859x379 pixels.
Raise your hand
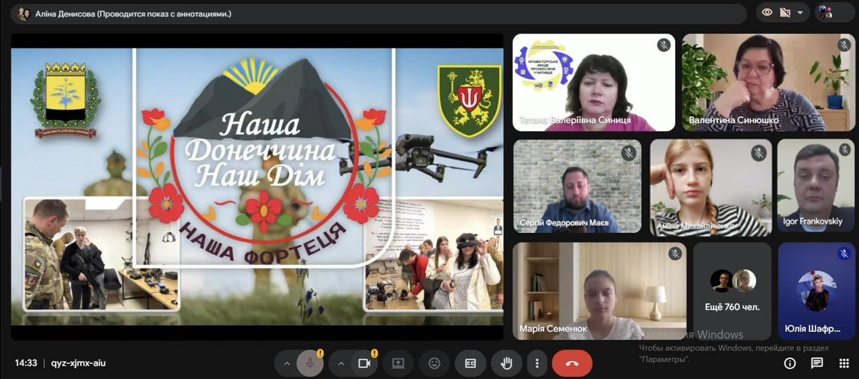coord(507,363)
